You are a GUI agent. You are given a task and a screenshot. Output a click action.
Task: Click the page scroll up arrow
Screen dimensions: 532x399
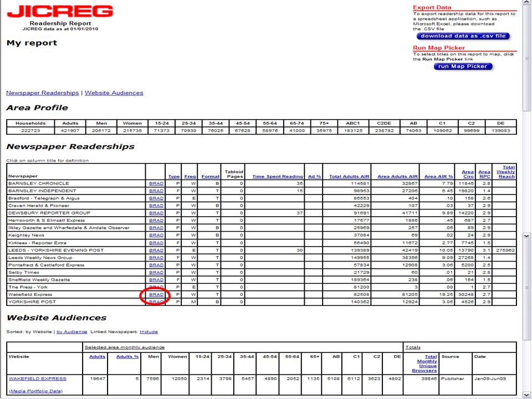coord(527,2)
